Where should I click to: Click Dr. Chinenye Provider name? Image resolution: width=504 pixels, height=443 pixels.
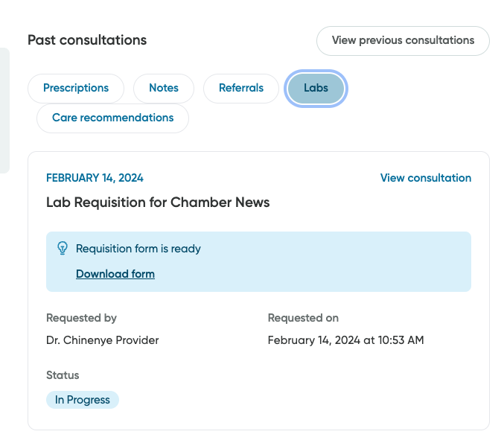click(103, 340)
